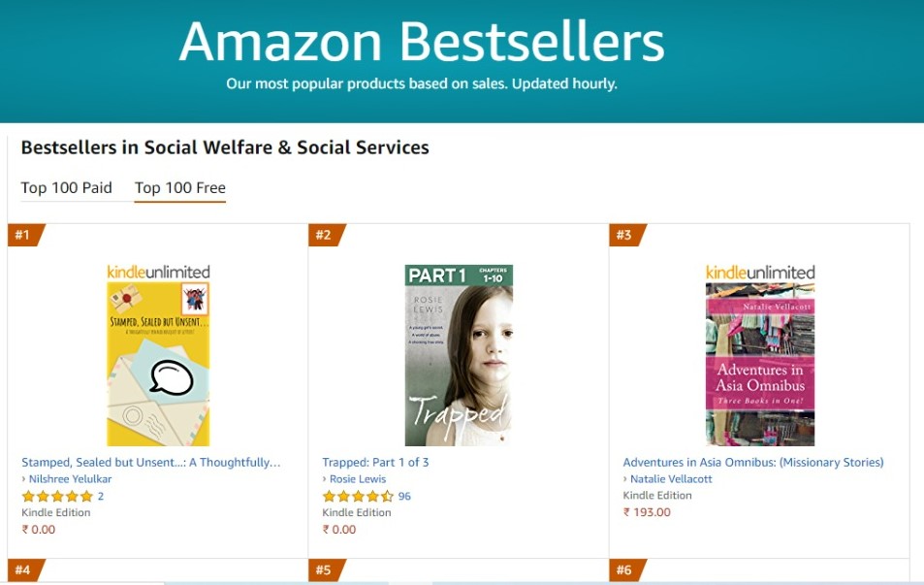View the 96 reviews for Trapped
Screen dimensions: 924x585
[404, 496]
